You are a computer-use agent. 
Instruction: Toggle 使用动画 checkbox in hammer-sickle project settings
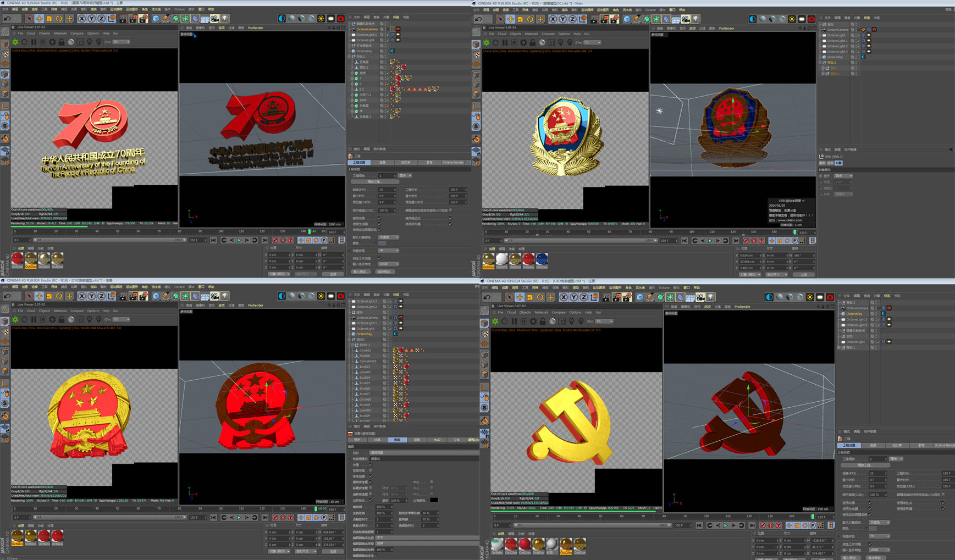coord(870,502)
